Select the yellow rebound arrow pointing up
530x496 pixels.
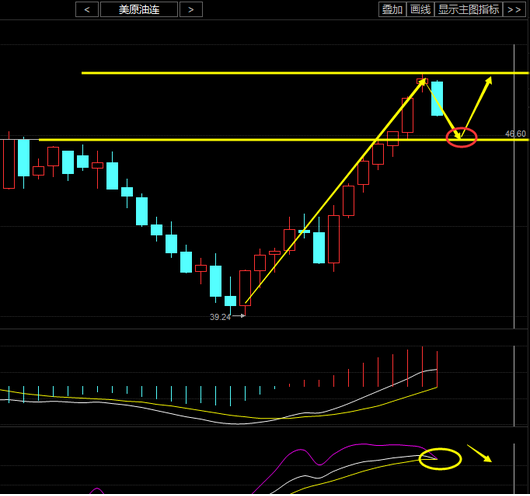click(x=477, y=107)
